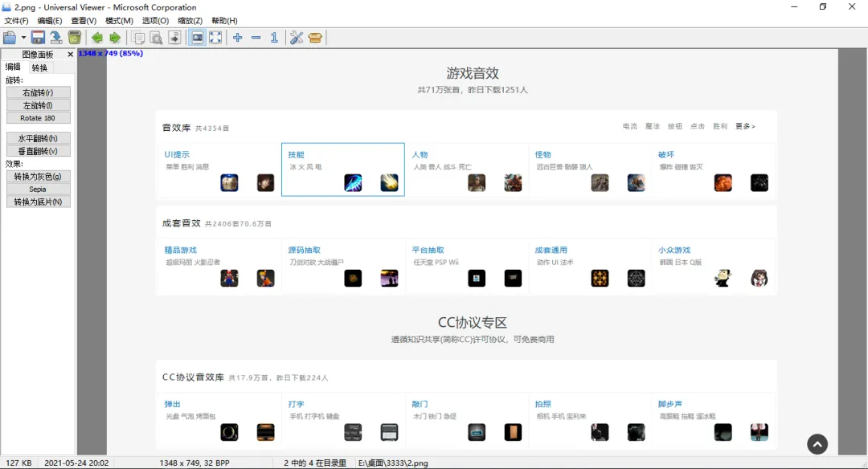Open the 选项(O) menu

pyautogui.click(x=156, y=20)
